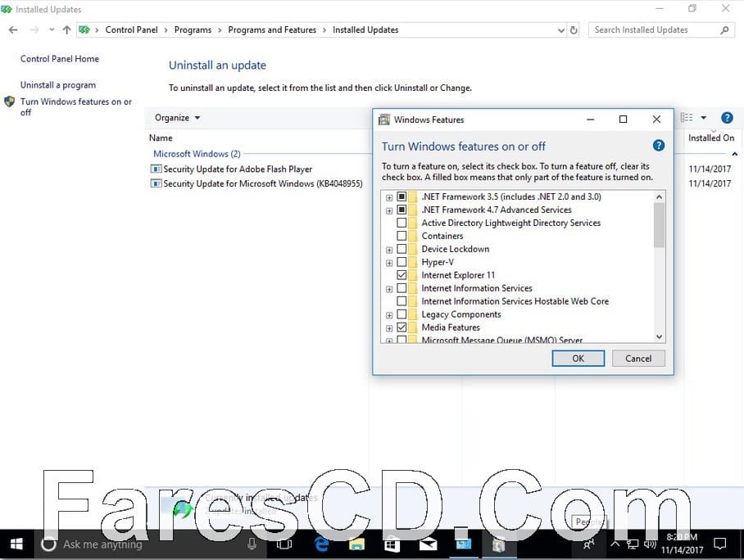This screenshot has height=560, width=744.
Task: Open the Action Center notification icon
Action: pyautogui.click(x=719, y=544)
